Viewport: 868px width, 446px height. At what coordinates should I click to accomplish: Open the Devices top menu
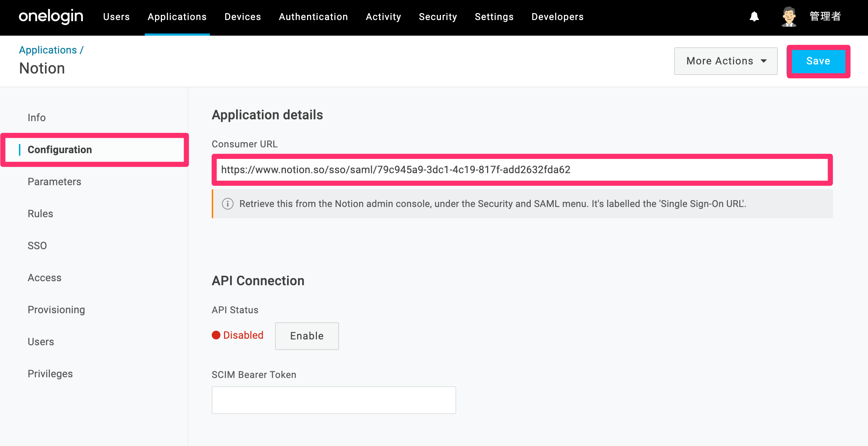(243, 17)
